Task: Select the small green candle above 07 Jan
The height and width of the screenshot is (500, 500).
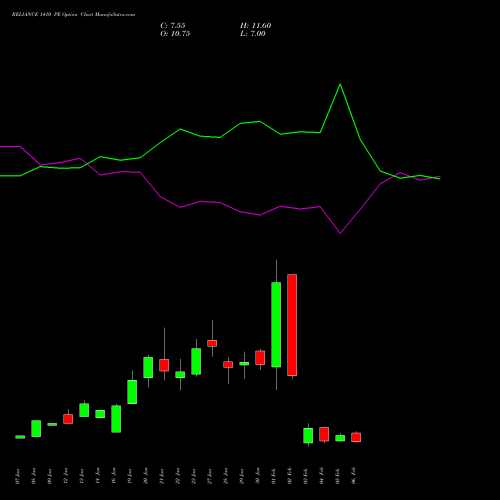Action: pyautogui.click(x=20, y=437)
